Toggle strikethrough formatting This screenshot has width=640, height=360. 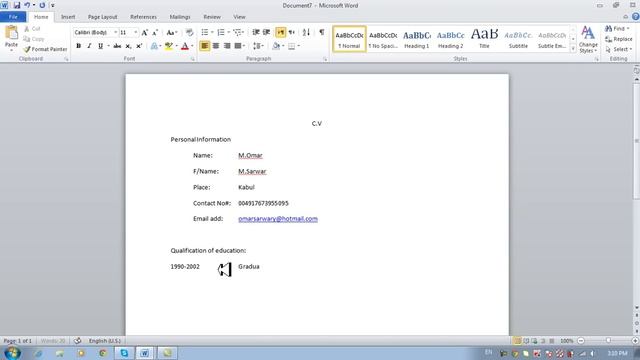coord(117,46)
